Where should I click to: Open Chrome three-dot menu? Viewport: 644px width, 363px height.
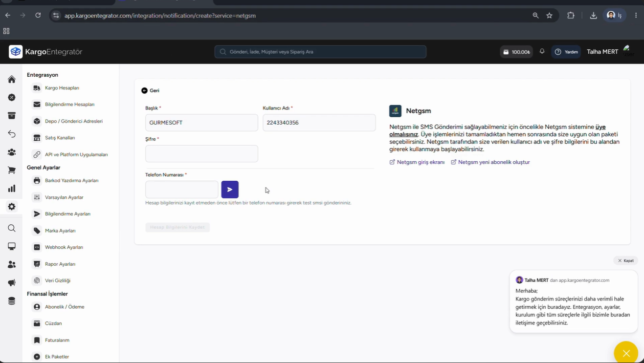[x=636, y=16]
